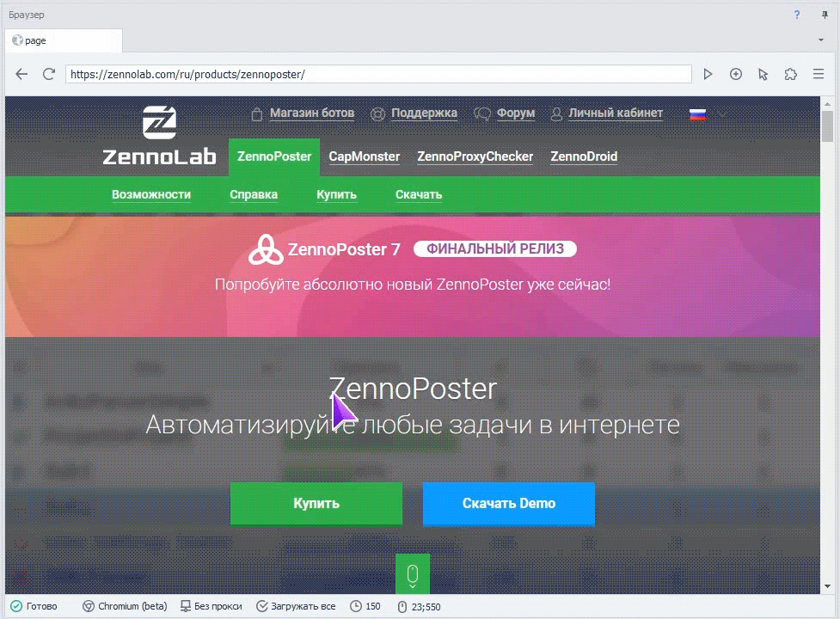Click the blue Скачать Demo button
This screenshot has width=840, height=619.
click(509, 503)
